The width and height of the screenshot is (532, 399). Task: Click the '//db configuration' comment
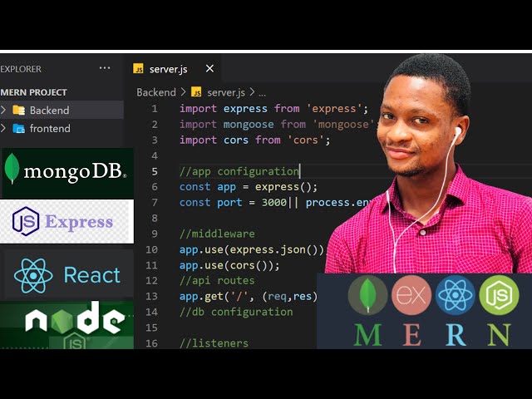pos(236,313)
